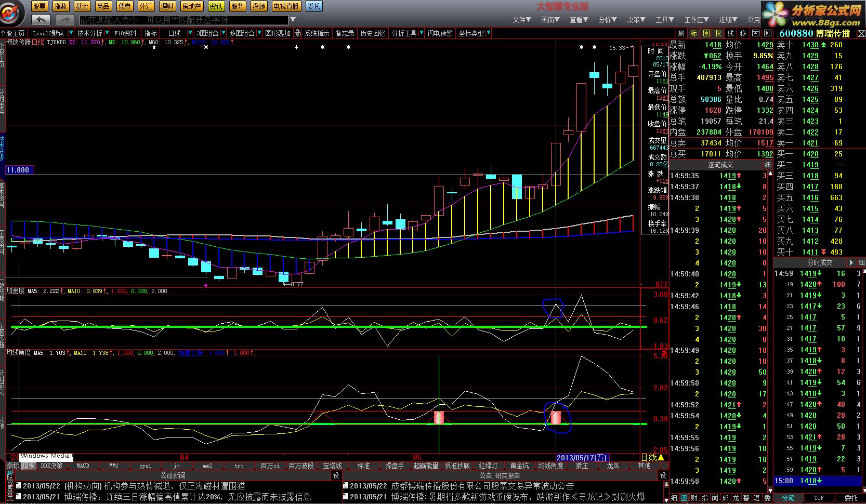Viewport: 866px width, 504px height.
Task: Expand the 日线 period dropdown arrow
Action: coord(190,33)
